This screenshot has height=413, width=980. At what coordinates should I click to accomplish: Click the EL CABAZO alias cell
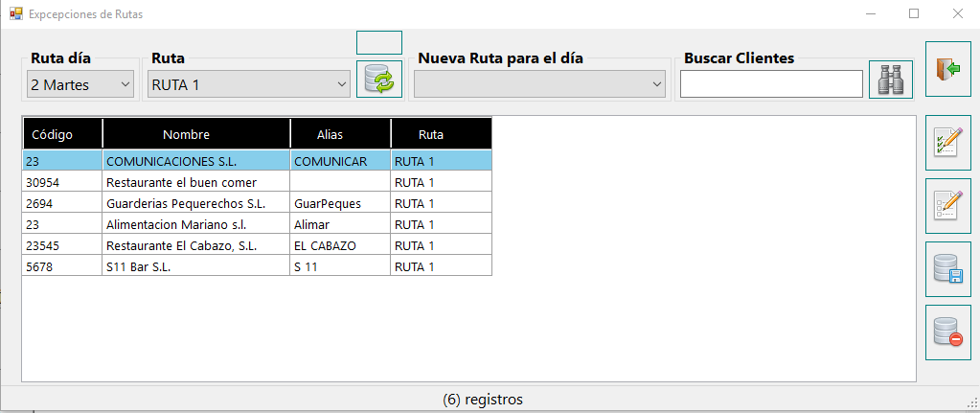pyautogui.click(x=341, y=245)
